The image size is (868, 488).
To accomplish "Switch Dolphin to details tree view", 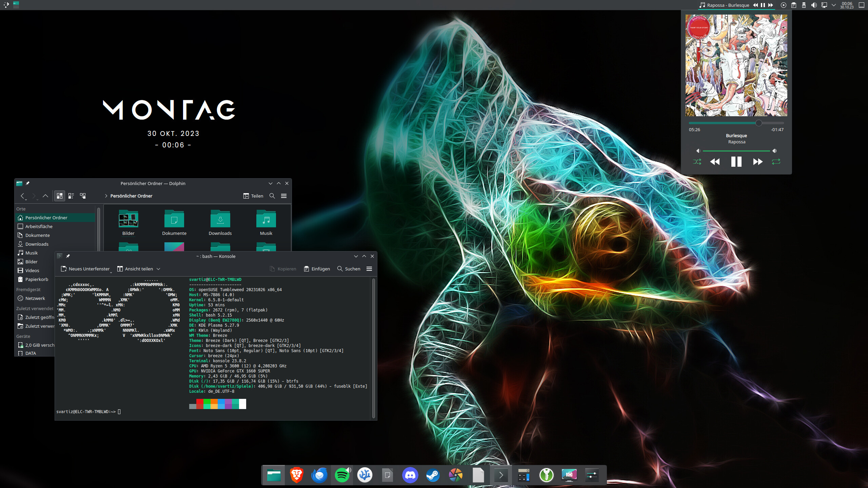I will point(83,196).
